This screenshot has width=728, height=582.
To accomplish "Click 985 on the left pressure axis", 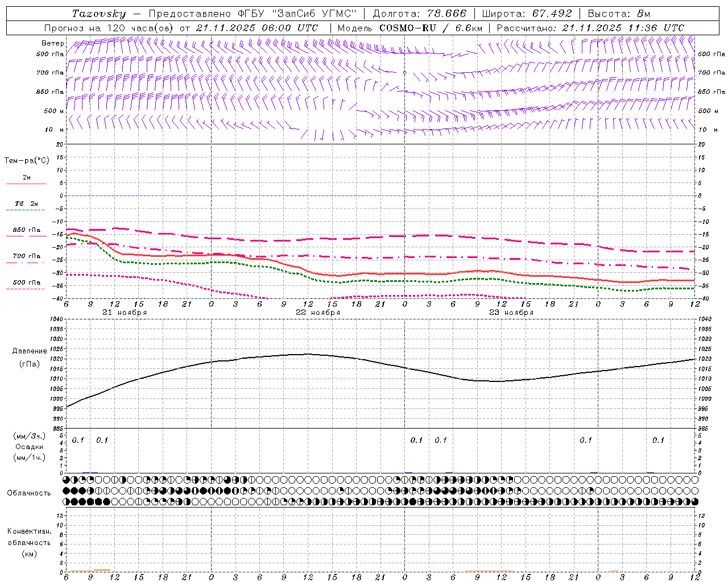I will click(x=57, y=429).
